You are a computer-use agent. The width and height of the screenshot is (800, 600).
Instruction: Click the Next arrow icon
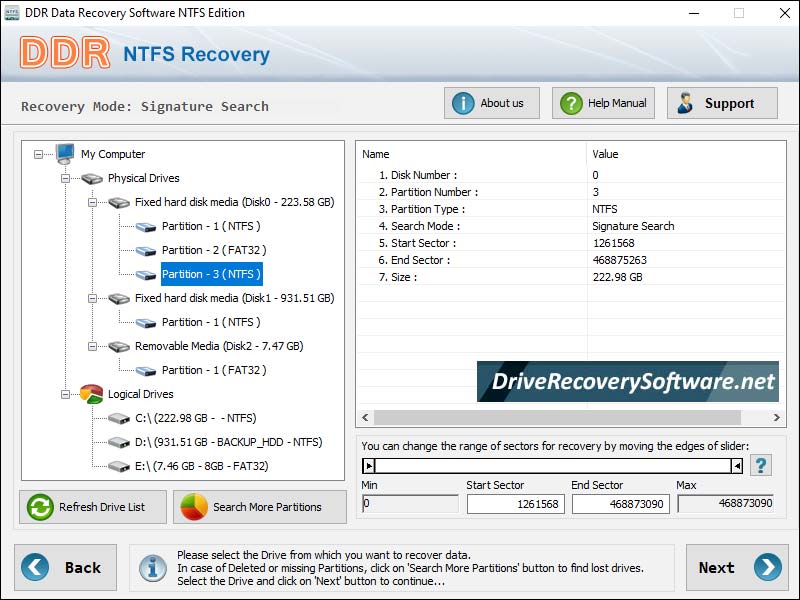click(x=768, y=567)
